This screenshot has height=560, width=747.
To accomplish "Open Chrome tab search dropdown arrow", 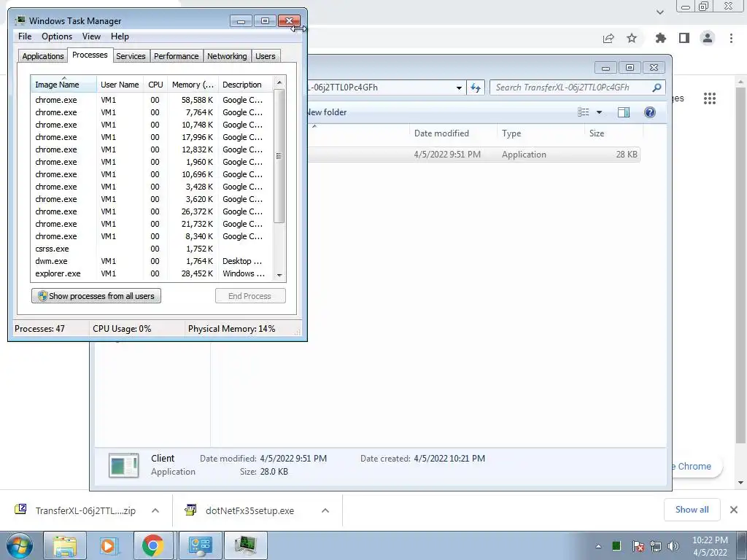I will tap(659, 12).
